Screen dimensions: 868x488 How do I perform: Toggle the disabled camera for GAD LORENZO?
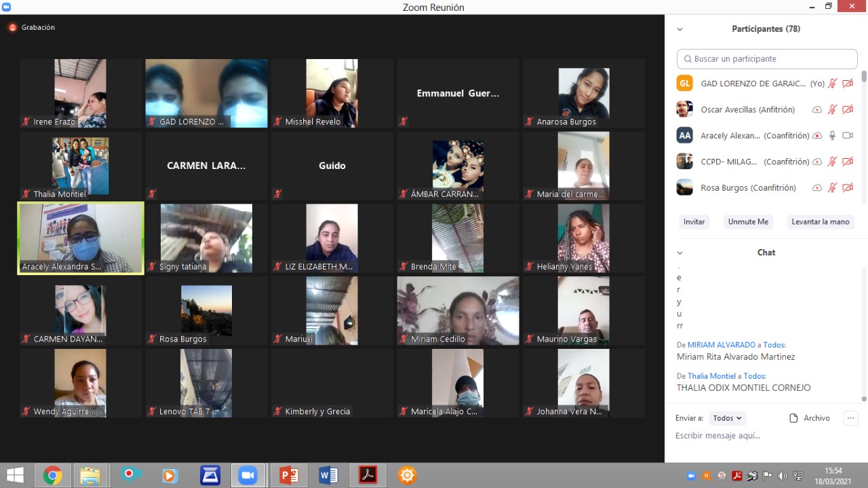(847, 83)
